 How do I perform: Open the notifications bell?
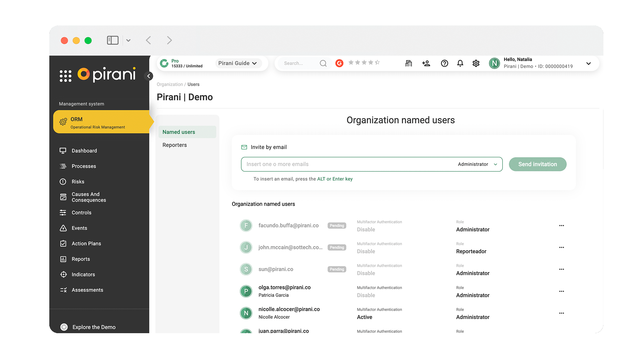point(460,63)
